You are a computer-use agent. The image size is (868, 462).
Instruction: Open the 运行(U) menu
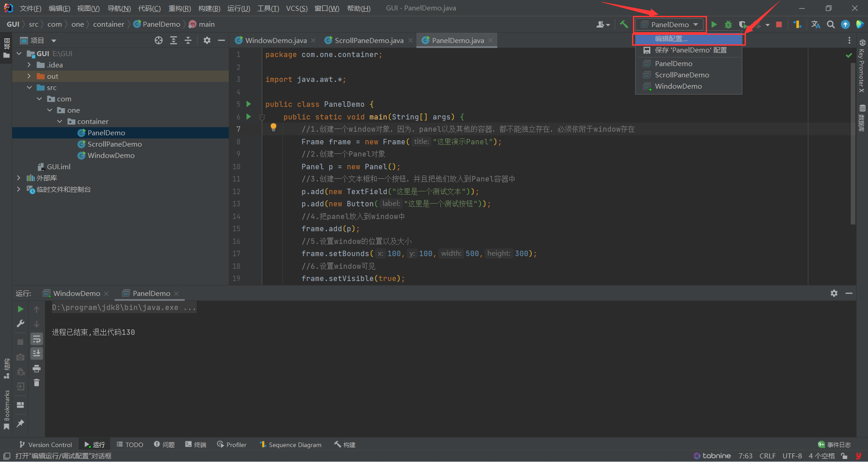pyautogui.click(x=239, y=8)
